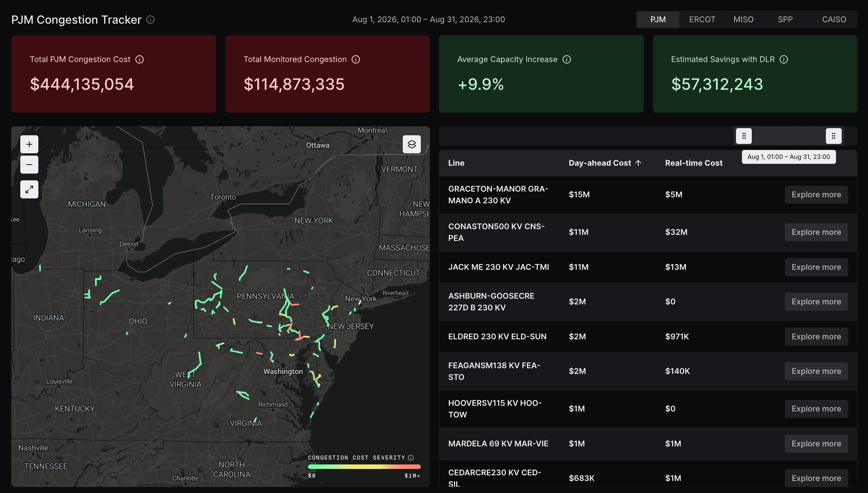The image size is (868, 493).
Task: Switch to the SPP tab
Action: click(785, 20)
